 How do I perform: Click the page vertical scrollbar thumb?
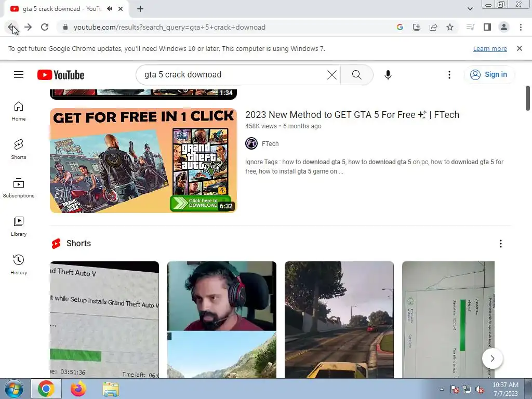[x=528, y=98]
